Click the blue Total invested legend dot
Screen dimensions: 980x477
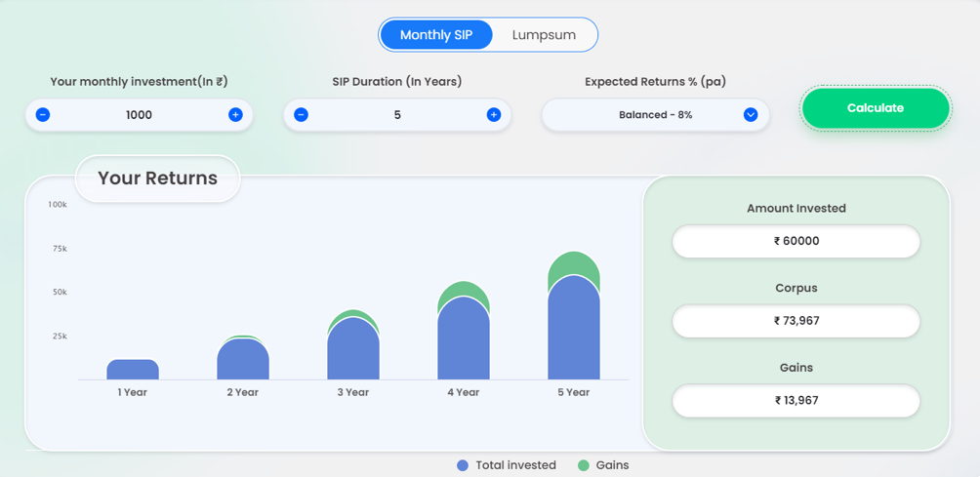pyautogui.click(x=463, y=465)
